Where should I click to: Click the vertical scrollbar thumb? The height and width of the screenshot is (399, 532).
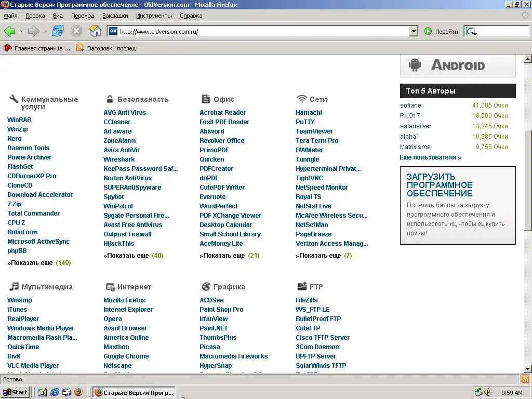pos(527,180)
